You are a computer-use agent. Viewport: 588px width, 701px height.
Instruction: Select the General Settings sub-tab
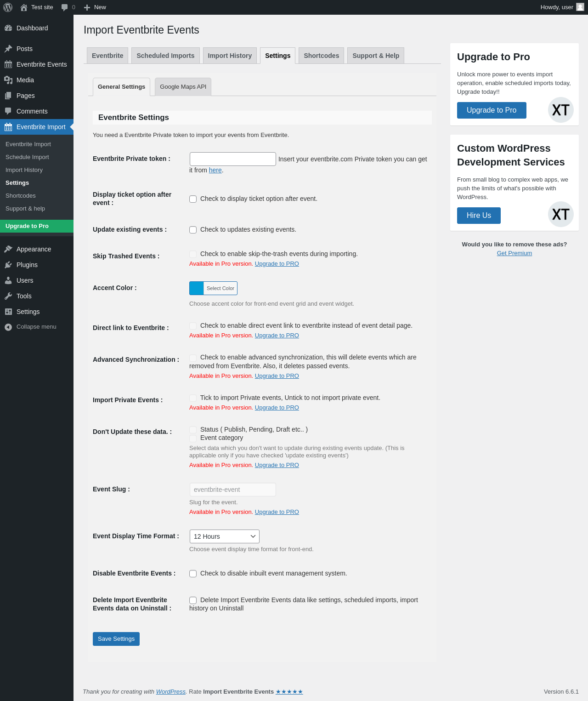point(121,87)
